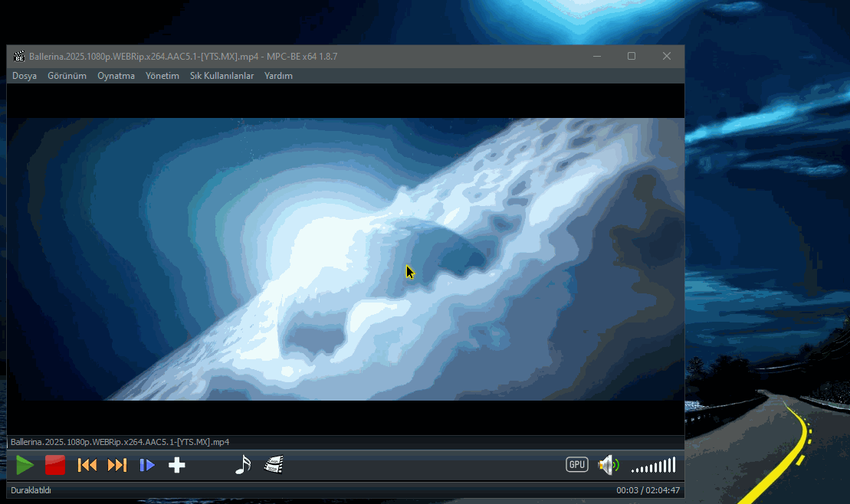Stop playback with the red square button
850x504 pixels.
[54, 465]
